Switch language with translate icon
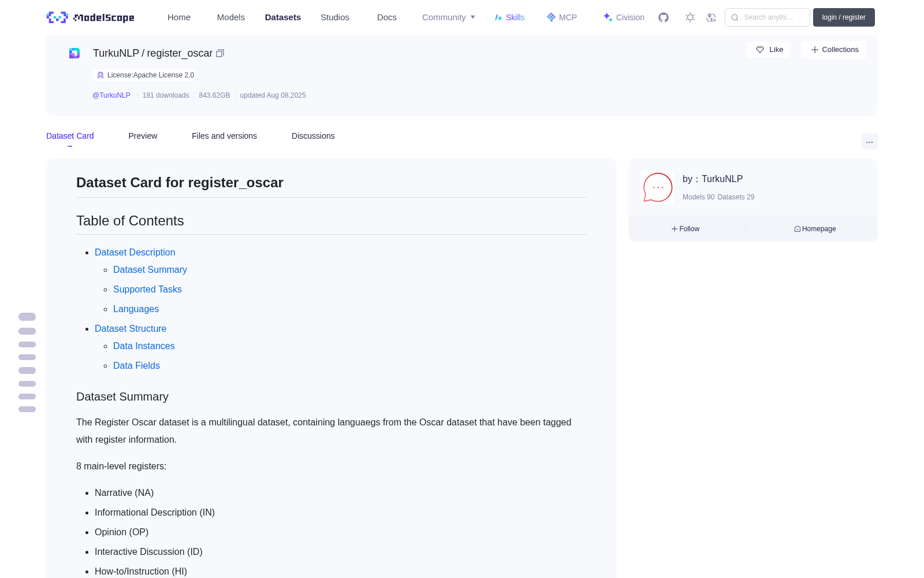The width and height of the screenshot is (924, 578). (711, 17)
